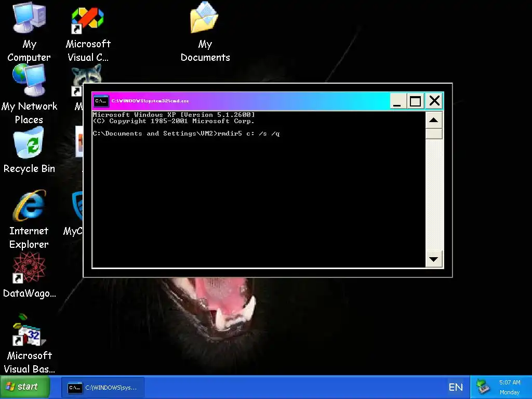The image size is (532, 399).
Task: Open cmd window system menu icon
Action: tap(101, 101)
